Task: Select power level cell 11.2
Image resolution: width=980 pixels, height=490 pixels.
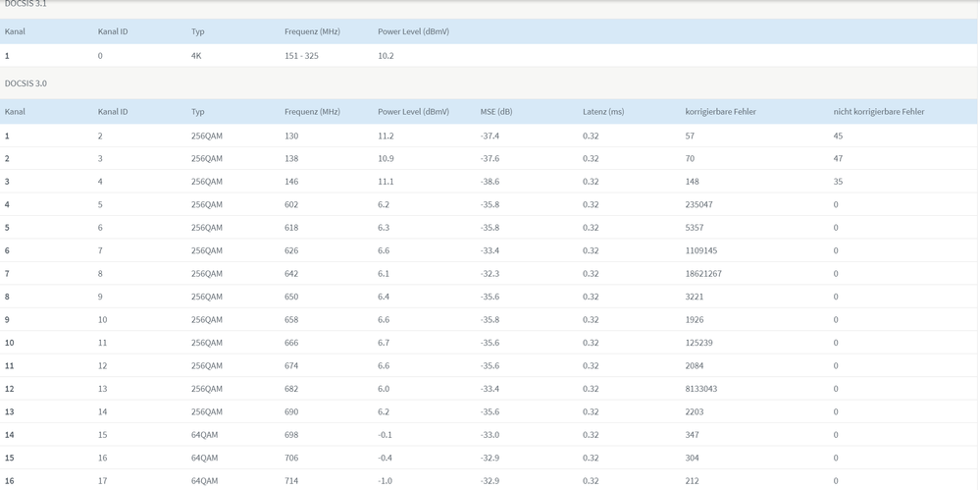Action: pyautogui.click(x=386, y=136)
